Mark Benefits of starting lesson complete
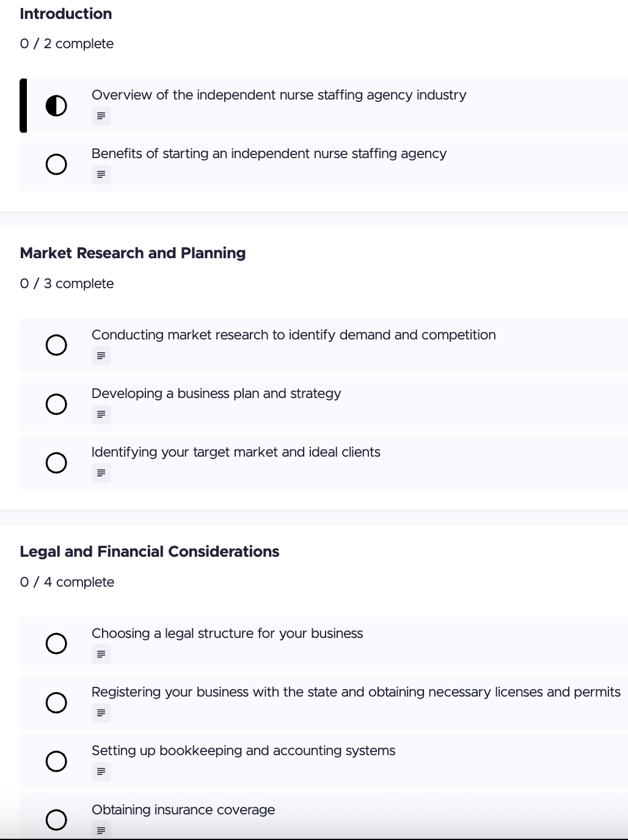Screen dimensions: 628x840 click(x=56, y=164)
